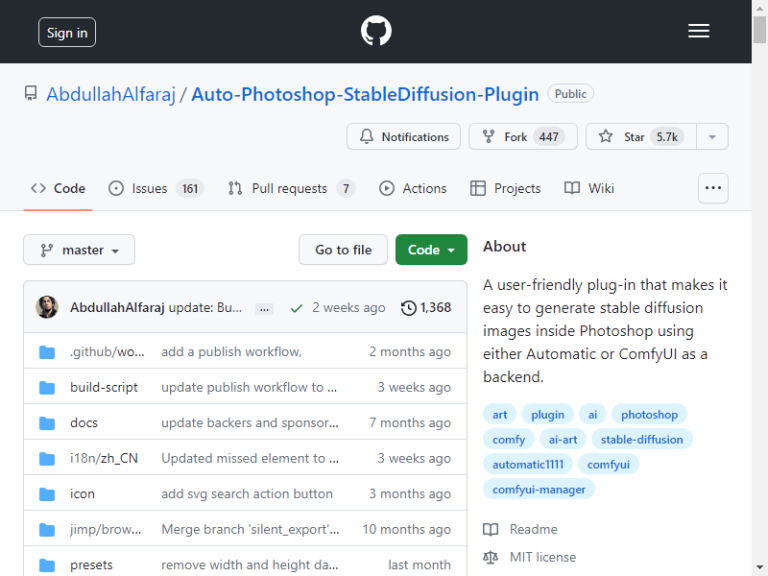This screenshot has height=576, width=768.
Task: Click the 'art' topic tag
Action: (x=500, y=414)
